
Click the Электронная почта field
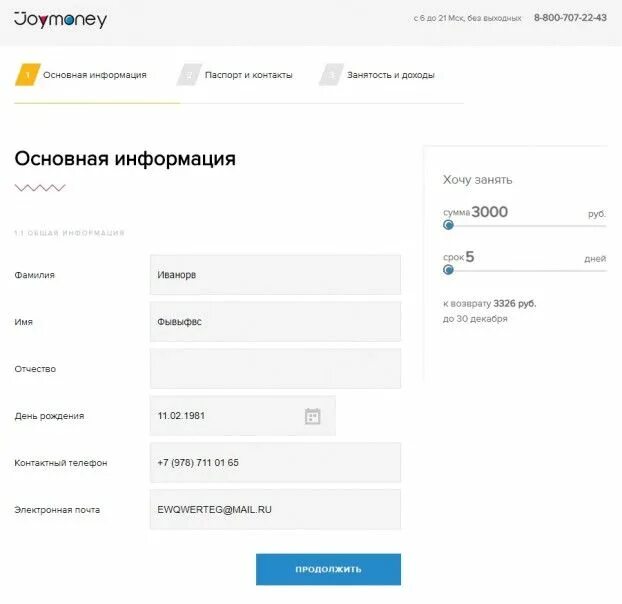[275, 509]
